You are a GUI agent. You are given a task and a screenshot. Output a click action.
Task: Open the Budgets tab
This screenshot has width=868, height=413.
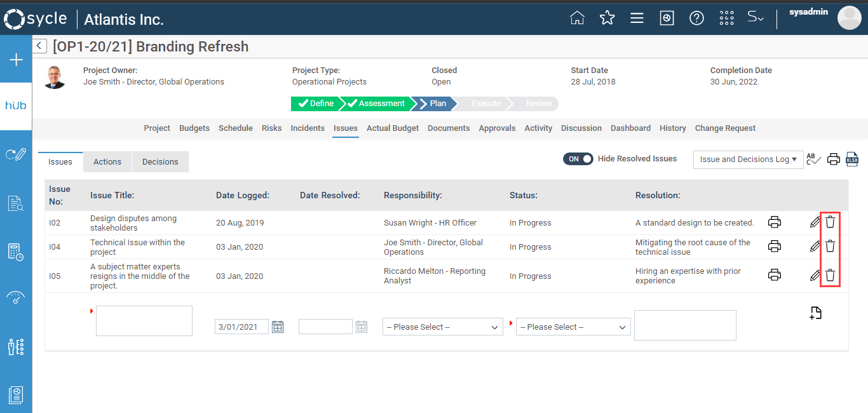click(x=194, y=128)
